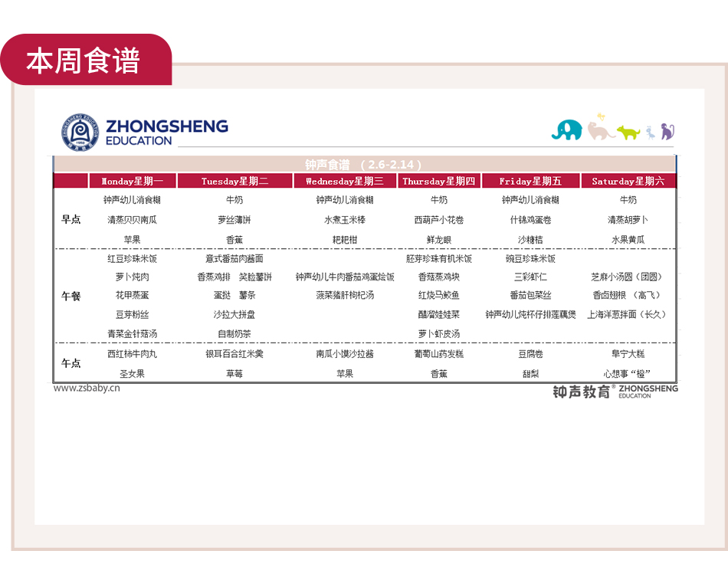
Task: Select the Friday星期五 column header
Action: (x=530, y=182)
